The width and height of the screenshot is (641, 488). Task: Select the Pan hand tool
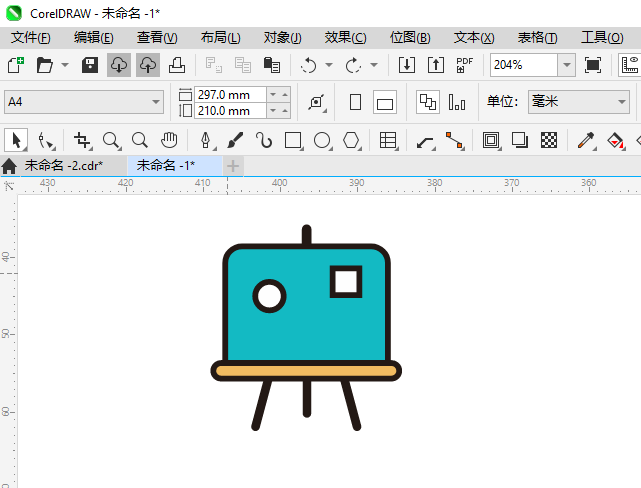(169, 141)
